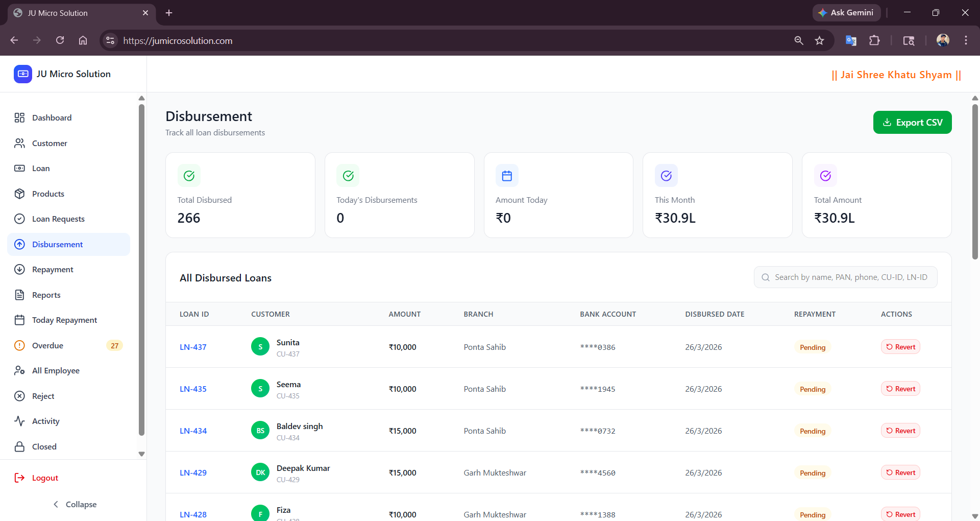This screenshot has width=980, height=521.
Task: Click Deepak Kumar's DK avatar
Action: click(x=260, y=472)
